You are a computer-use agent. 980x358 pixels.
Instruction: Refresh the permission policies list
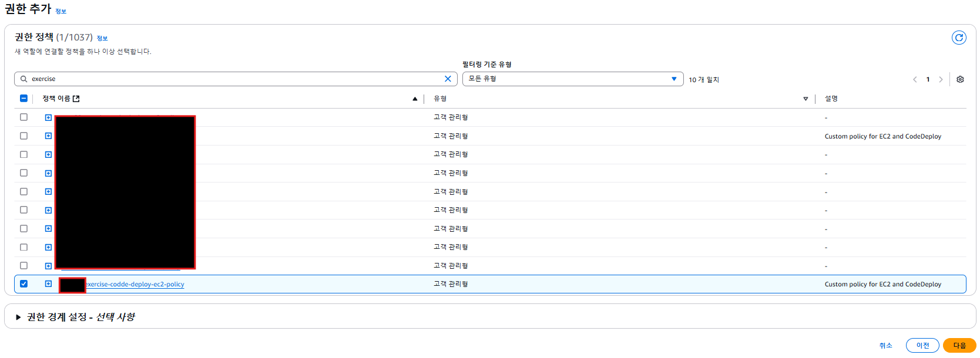tap(959, 38)
